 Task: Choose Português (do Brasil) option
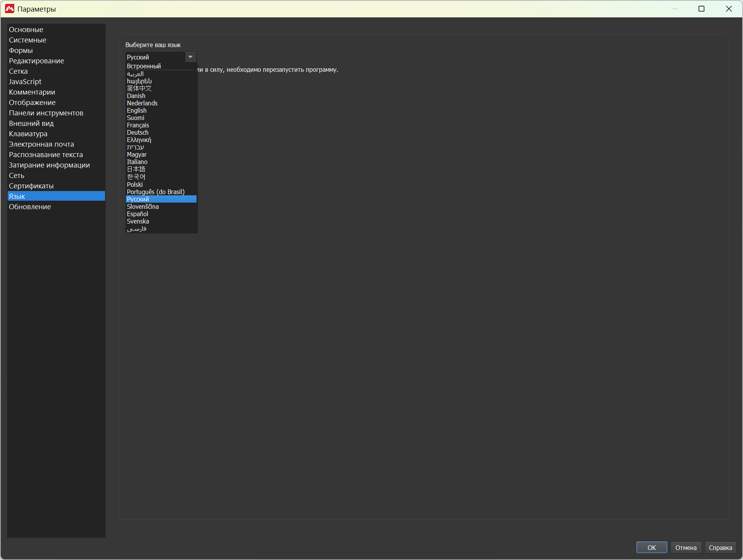point(156,192)
